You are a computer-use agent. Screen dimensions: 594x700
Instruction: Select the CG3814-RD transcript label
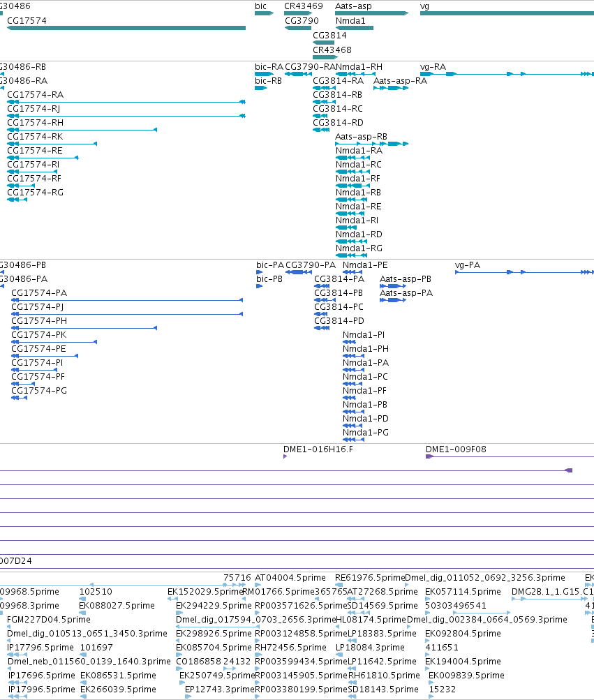click(338, 122)
